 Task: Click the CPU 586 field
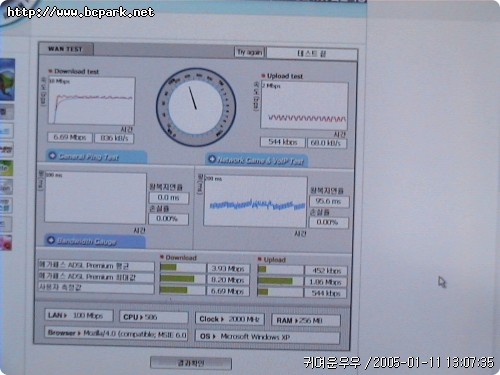pyautogui.click(x=153, y=317)
